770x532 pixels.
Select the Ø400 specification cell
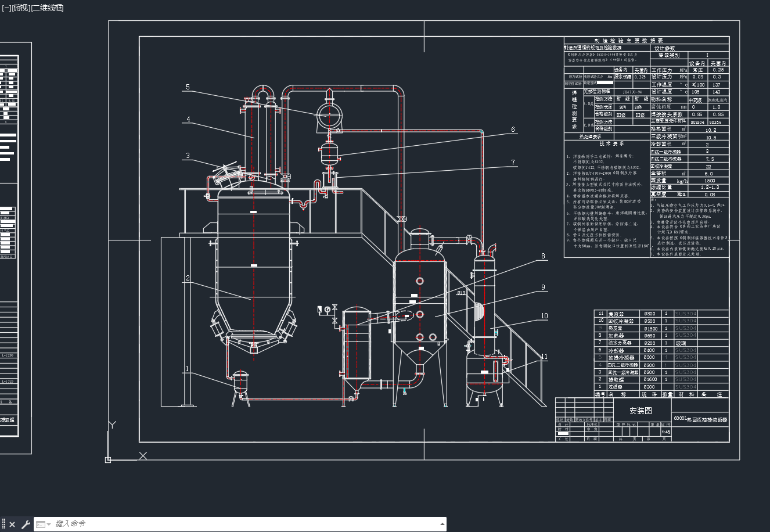click(649, 350)
